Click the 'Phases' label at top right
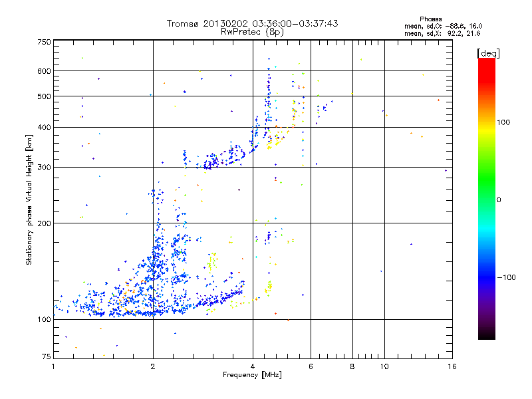Screen dimensions: 532x399 tap(430, 19)
